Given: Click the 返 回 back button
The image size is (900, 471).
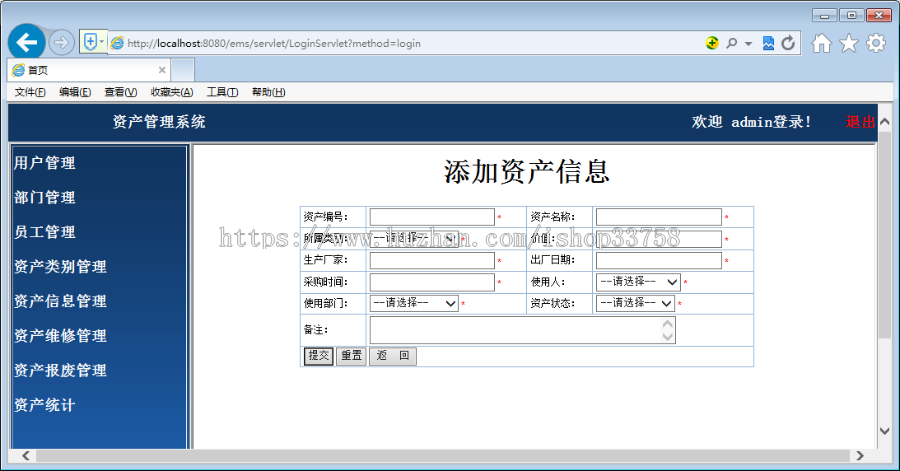Looking at the screenshot, I should coord(393,356).
